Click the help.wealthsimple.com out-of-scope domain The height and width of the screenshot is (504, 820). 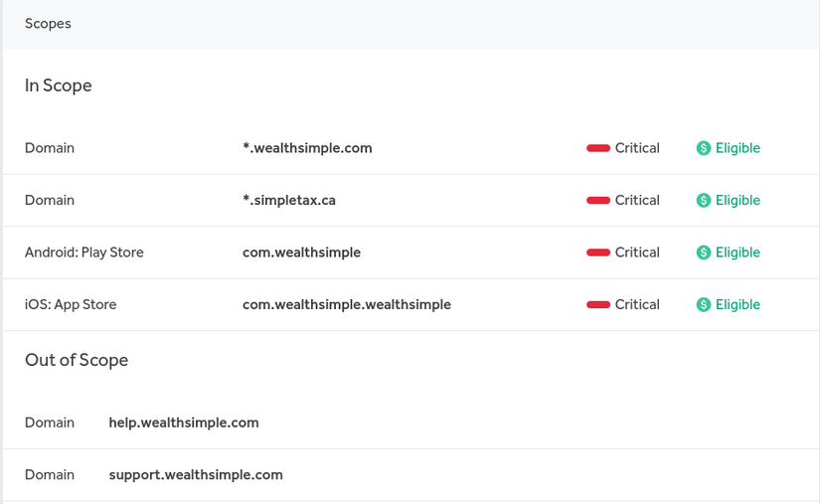pos(184,422)
